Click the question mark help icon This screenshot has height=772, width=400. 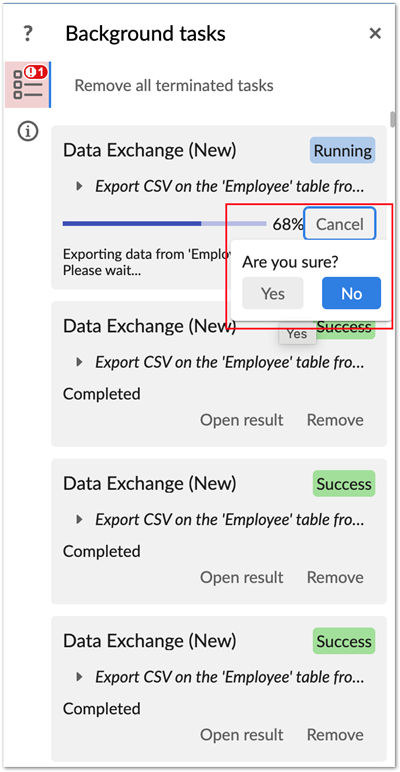tap(28, 34)
